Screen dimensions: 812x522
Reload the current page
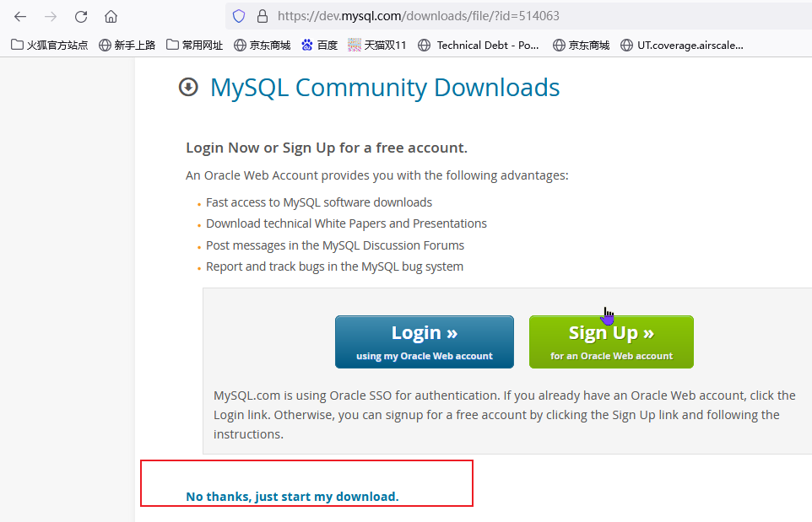click(81, 16)
